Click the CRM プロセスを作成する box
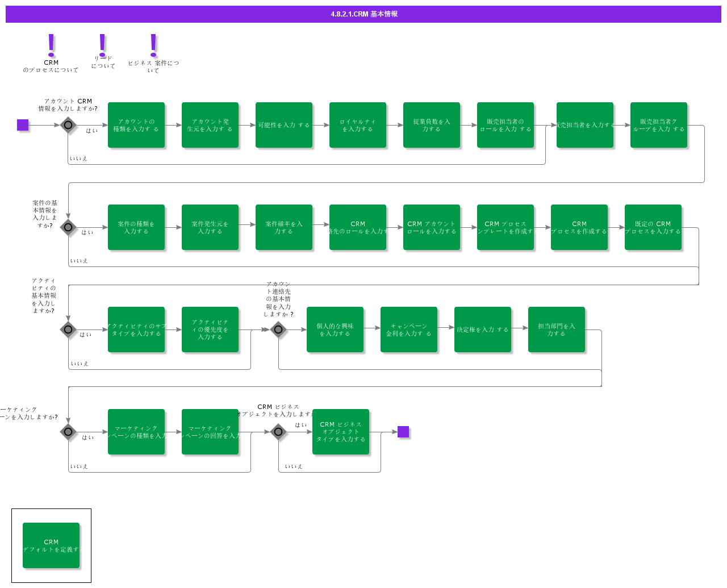The width and height of the screenshot is (727, 588). [x=579, y=227]
